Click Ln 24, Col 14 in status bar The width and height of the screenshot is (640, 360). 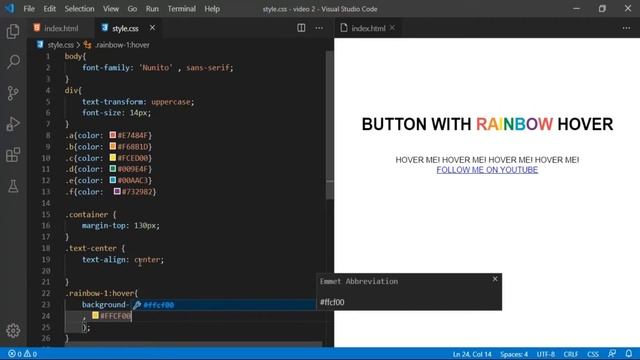pyautogui.click(x=472, y=354)
